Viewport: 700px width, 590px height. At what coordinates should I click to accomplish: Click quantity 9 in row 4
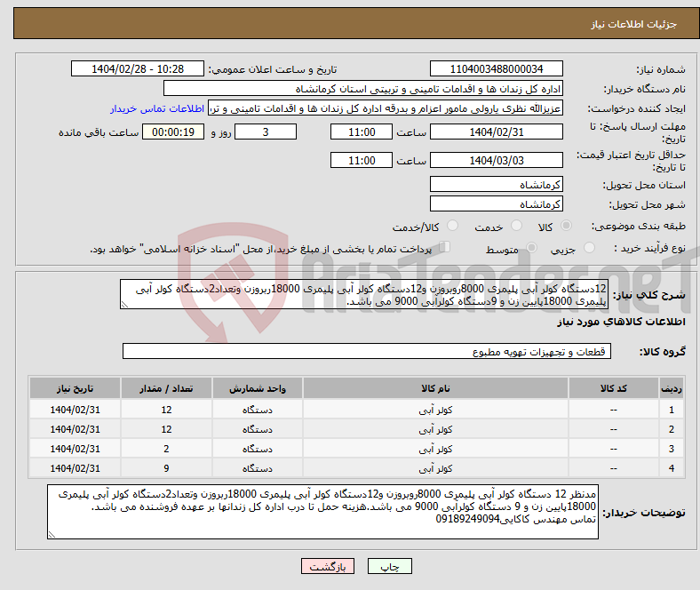click(166, 468)
